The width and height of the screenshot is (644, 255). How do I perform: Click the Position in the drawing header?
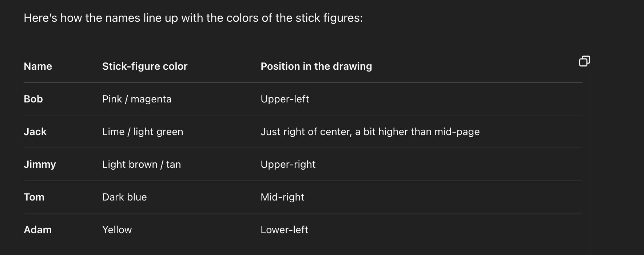(316, 66)
